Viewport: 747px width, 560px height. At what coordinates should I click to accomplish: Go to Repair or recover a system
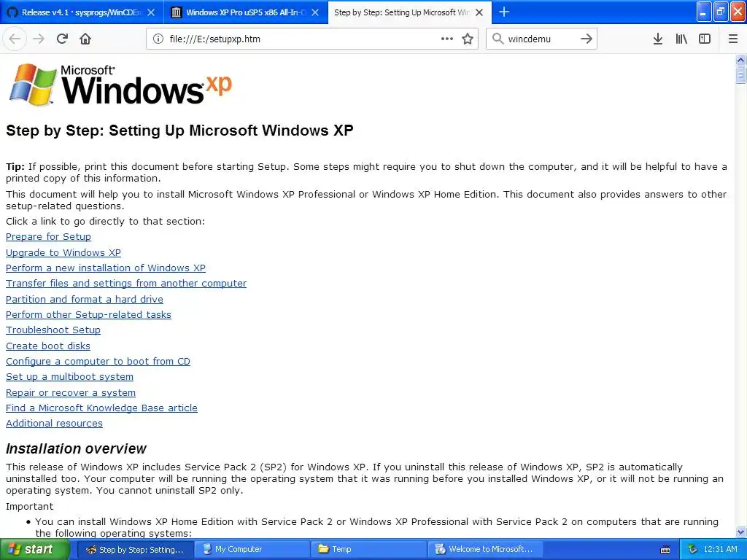[71, 392]
